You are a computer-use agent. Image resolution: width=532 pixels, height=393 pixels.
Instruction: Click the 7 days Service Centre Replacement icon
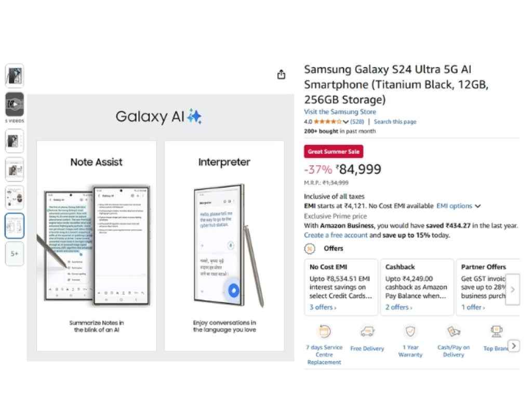click(x=324, y=331)
